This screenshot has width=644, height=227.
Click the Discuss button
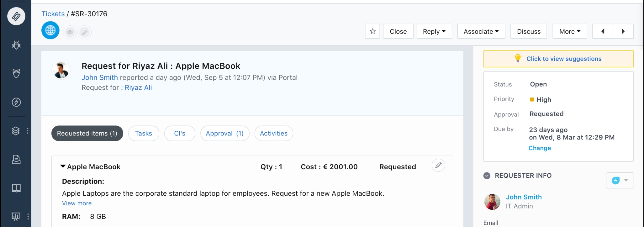pos(529,31)
